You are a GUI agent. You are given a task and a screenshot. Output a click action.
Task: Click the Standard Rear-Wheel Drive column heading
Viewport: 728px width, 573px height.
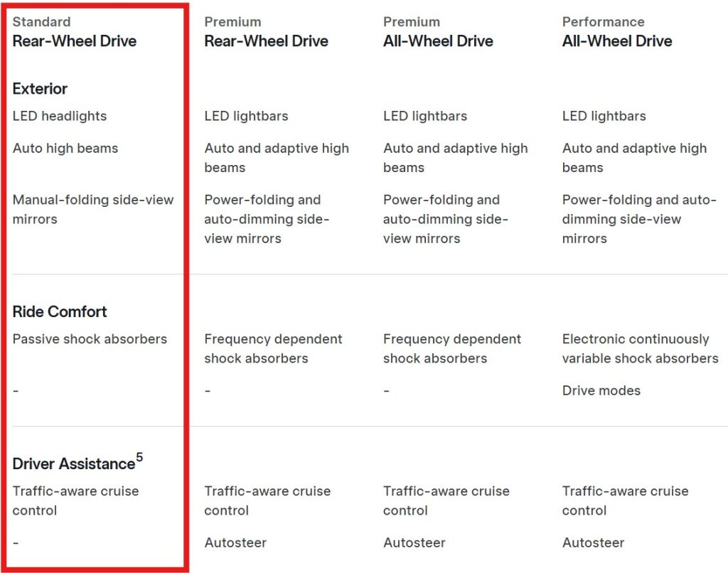[74, 32]
